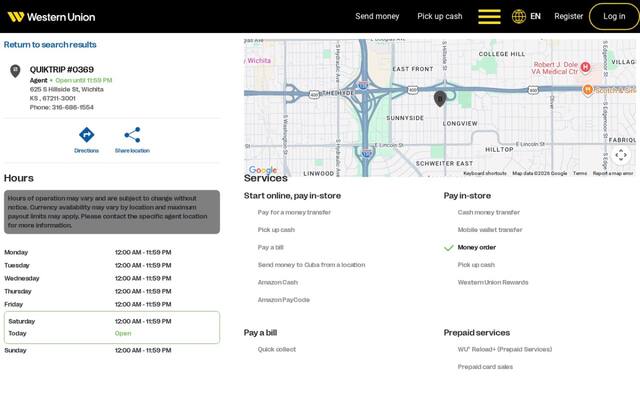Click the map camera controls button
This screenshot has width=640, height=400.
(x=621, y=155)
